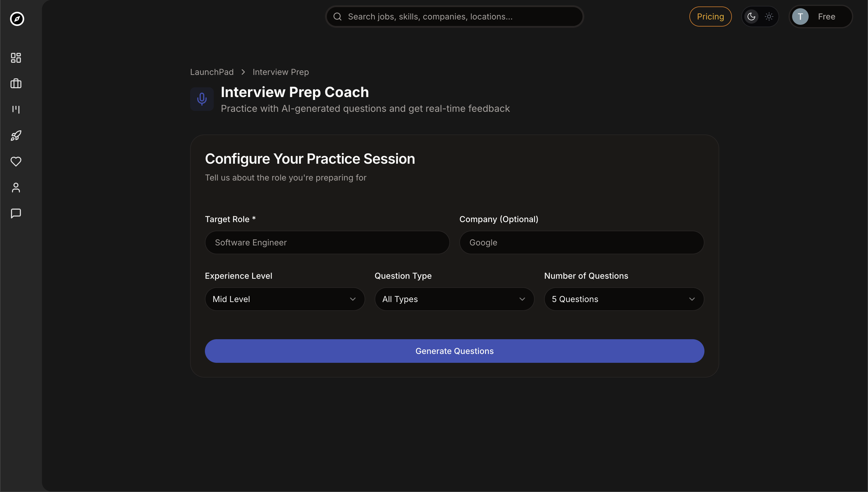Screen dimensions: 868x492
Task: Select the briefcase jobs icon
Action: click(16, 83)
